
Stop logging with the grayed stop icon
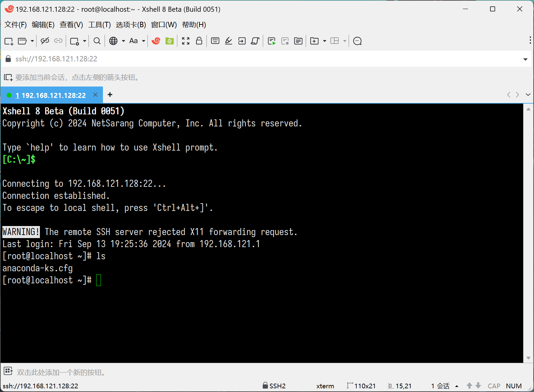point(285,41)
